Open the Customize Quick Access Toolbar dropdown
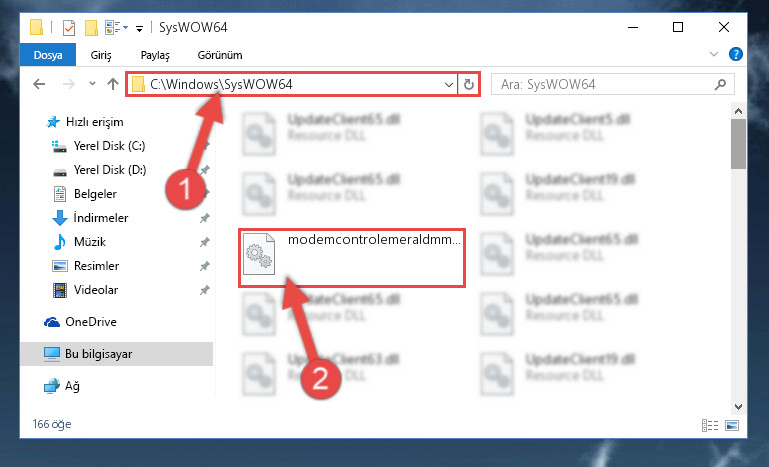This screenshot has width=769, height=467. tap(139, 29)
